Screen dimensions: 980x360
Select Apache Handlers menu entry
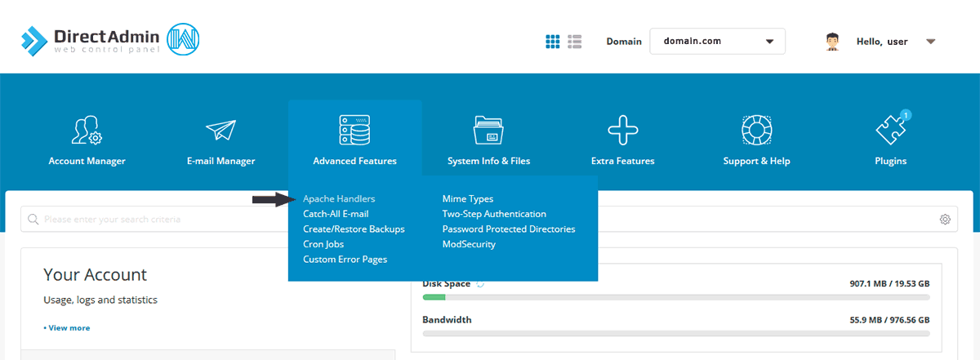click(339, 198)
